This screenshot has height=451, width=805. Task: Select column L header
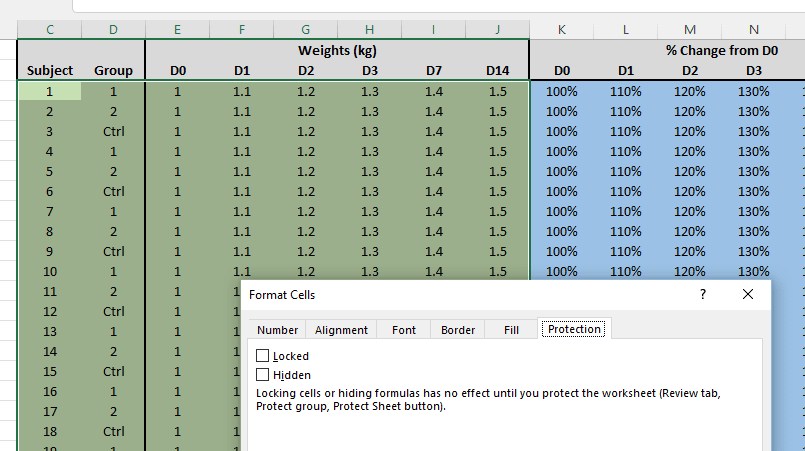click(626, 30)
